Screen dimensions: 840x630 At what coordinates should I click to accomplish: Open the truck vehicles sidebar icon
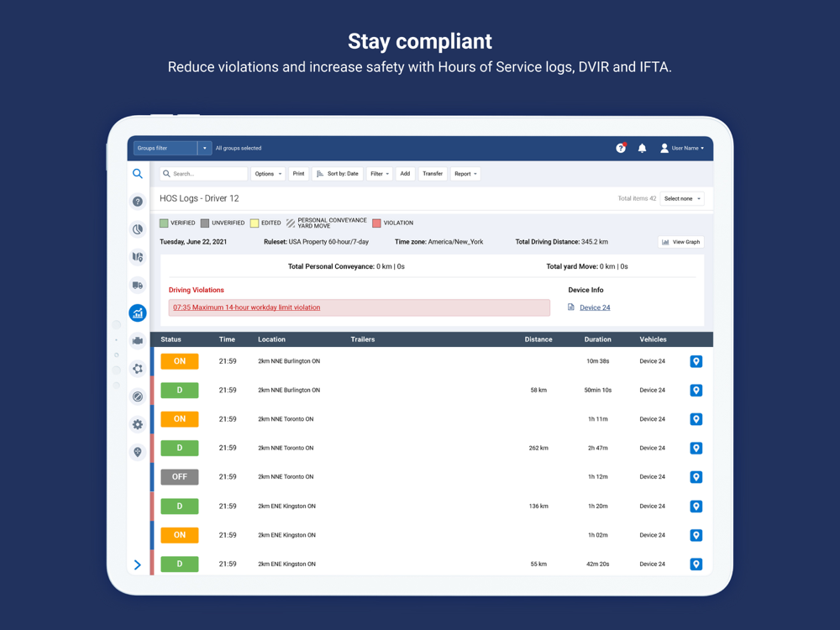138,285
